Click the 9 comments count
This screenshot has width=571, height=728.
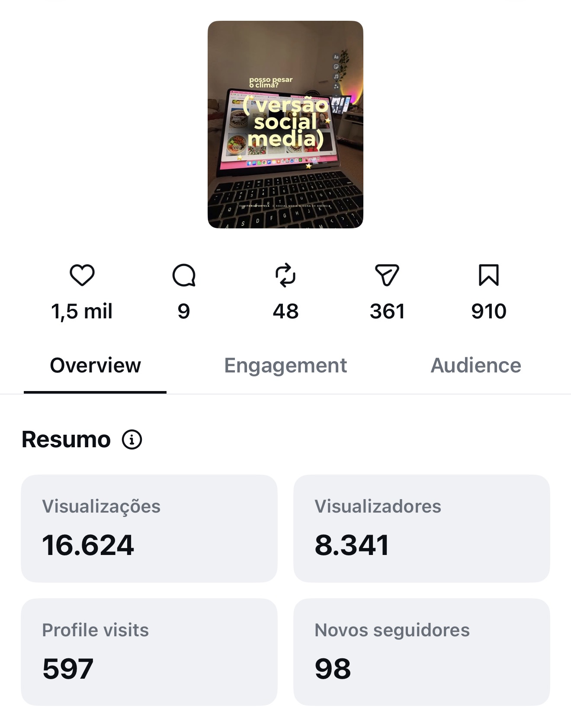coord(184,311)
